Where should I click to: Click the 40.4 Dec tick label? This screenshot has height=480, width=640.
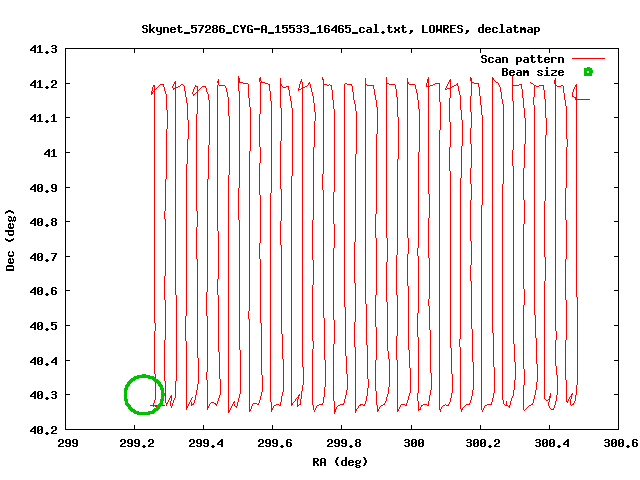coord(44,361)
